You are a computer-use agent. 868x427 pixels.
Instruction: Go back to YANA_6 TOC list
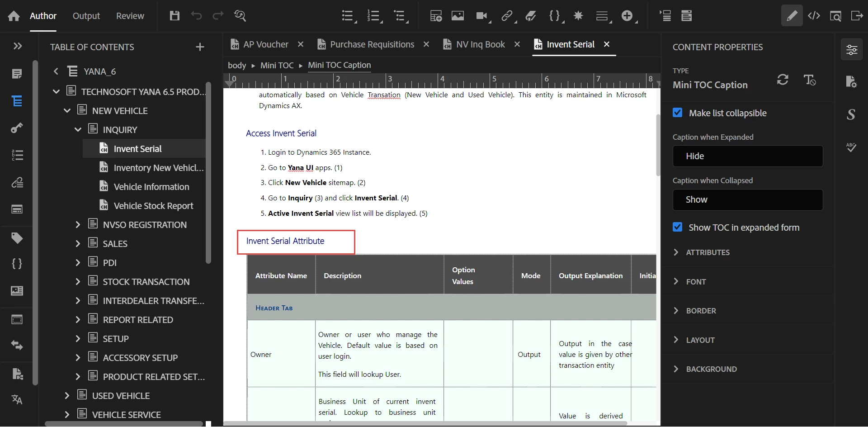point(56,71)
